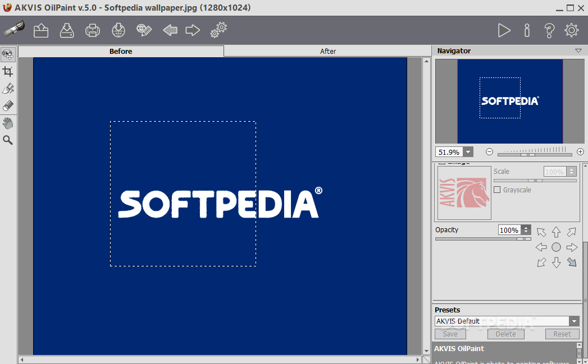Click the canvas scroll-down arrow
This screenshot has width=588, height=364.
tap(426, 351)
